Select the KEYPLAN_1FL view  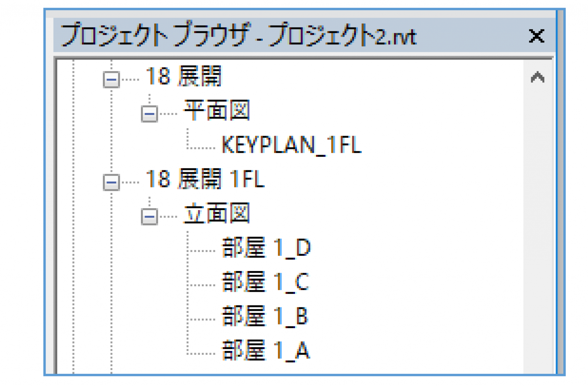pyautogui.click(x=291, y=145)
